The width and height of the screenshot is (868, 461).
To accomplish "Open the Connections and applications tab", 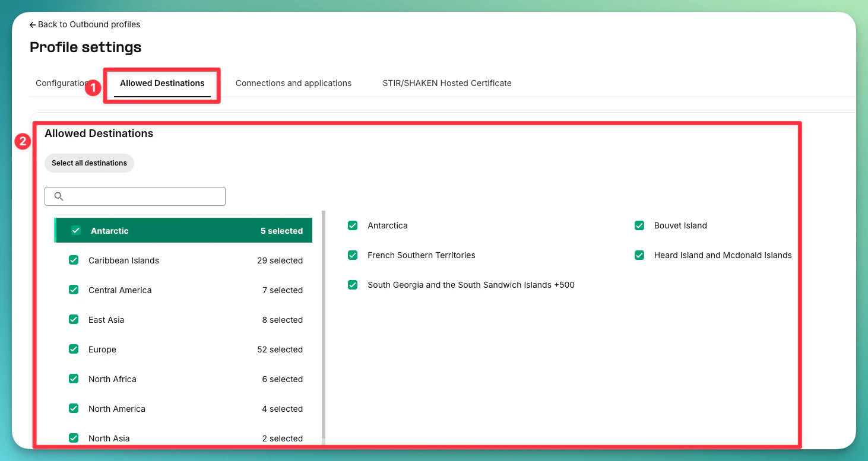I will (293, 83).
